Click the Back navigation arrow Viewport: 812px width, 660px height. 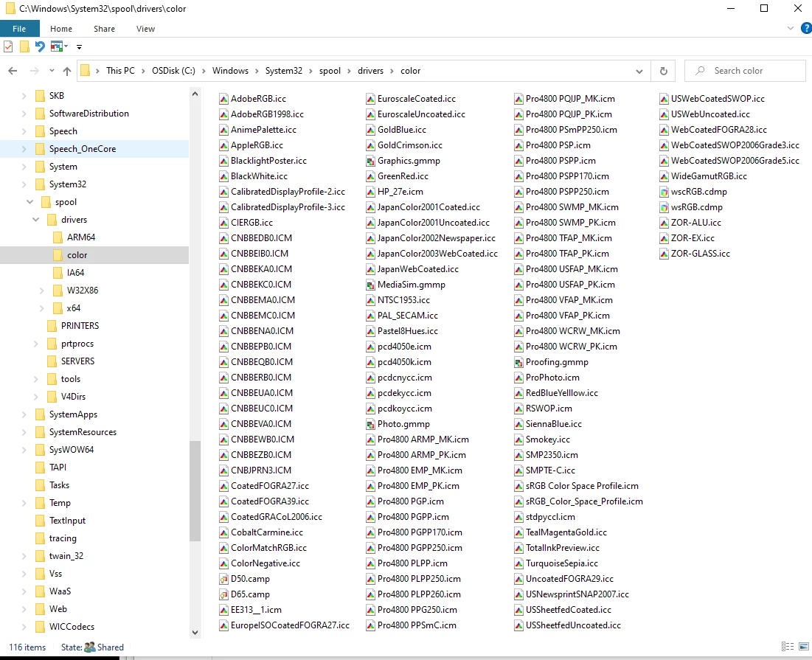(13, 71)
